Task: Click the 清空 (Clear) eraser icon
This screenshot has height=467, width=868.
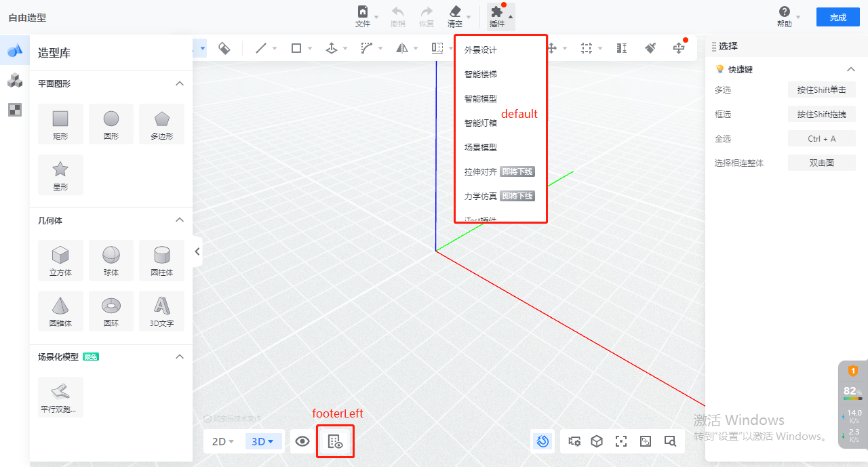Action: [455, 12]
